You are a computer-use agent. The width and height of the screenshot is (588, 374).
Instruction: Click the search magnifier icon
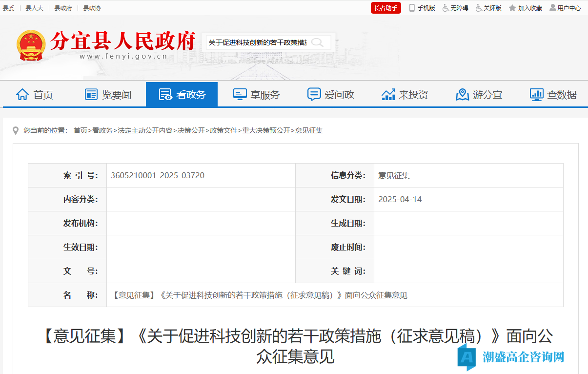[x=317, y=42]
